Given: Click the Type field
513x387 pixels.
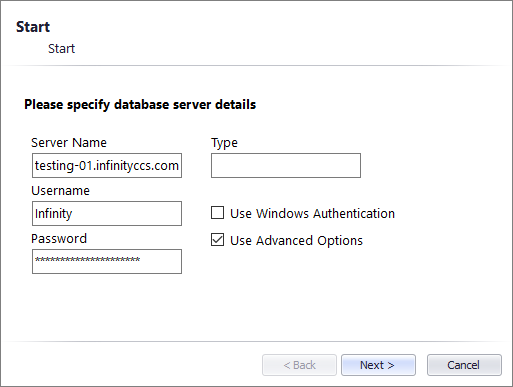Looking at the screenshot, I should pos(286,165).
